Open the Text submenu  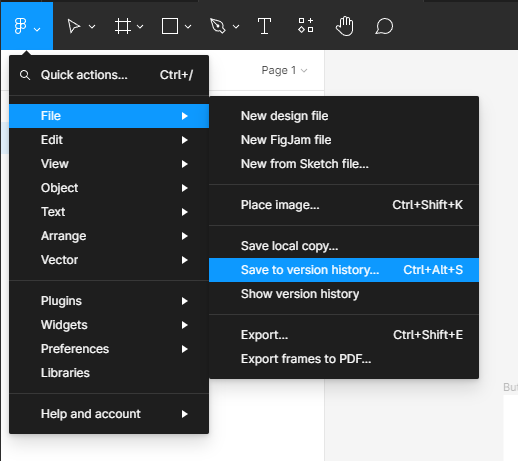[109, 212]
